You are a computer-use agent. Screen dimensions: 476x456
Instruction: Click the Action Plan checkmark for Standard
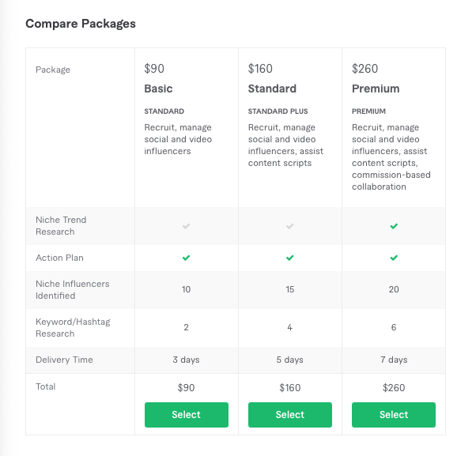click(290, 258)
